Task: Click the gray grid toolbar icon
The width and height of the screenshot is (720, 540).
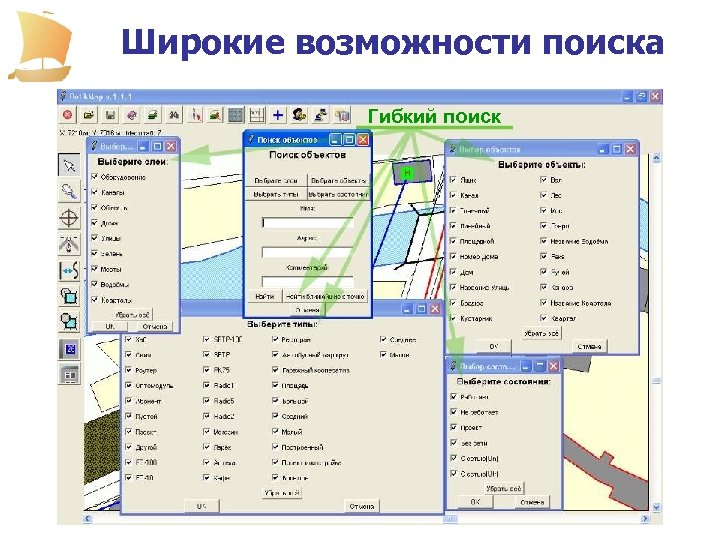Action: [236, 114]
